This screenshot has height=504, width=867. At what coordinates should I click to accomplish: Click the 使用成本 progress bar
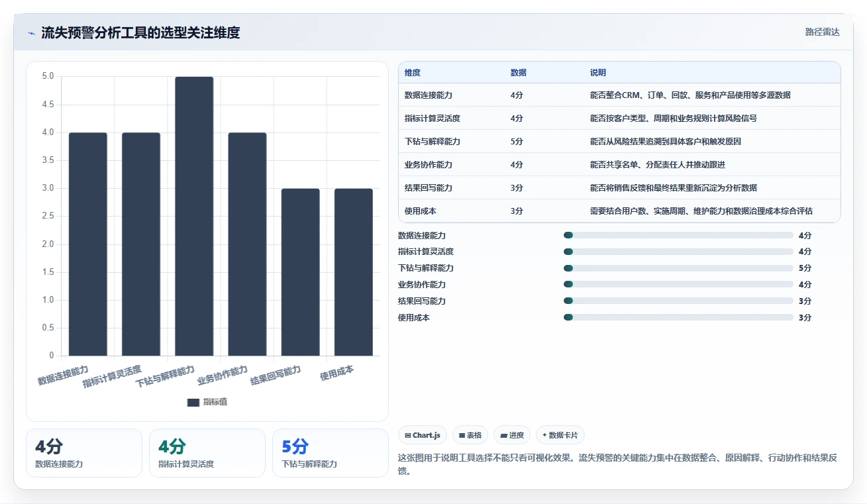pos(678,317)
